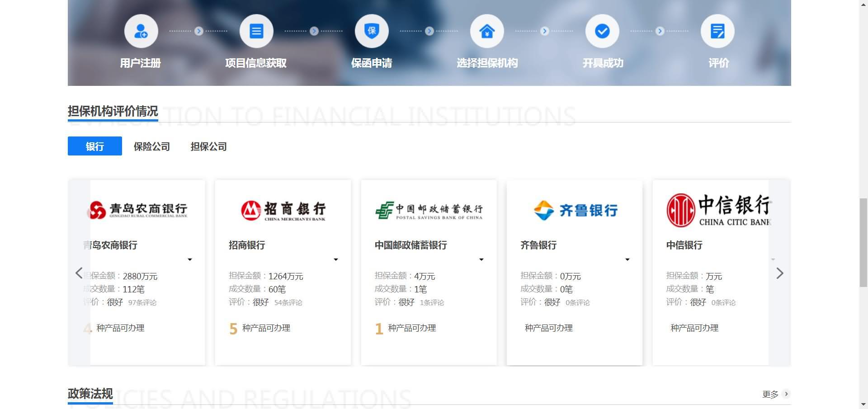Click the 担保机构评价情况 heading
868x409 pixels.
[x=113, y=111]
